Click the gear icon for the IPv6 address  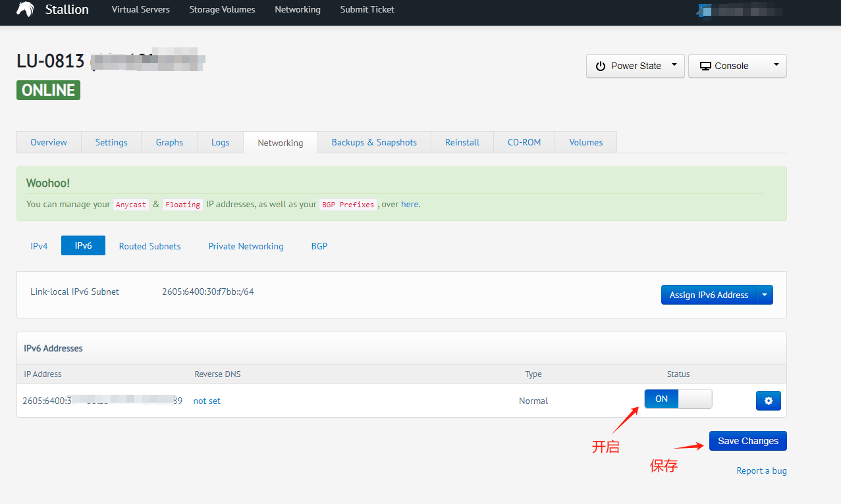(x=768, y=401)
